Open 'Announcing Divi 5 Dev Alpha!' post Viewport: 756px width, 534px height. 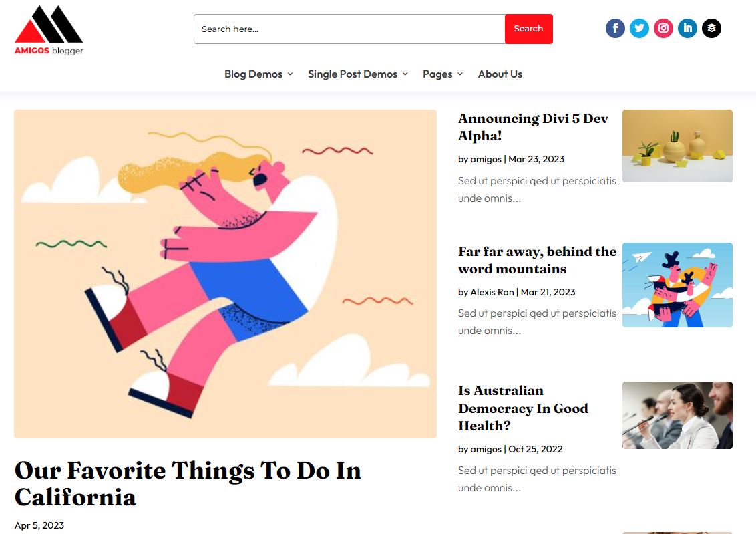point(533,128)
